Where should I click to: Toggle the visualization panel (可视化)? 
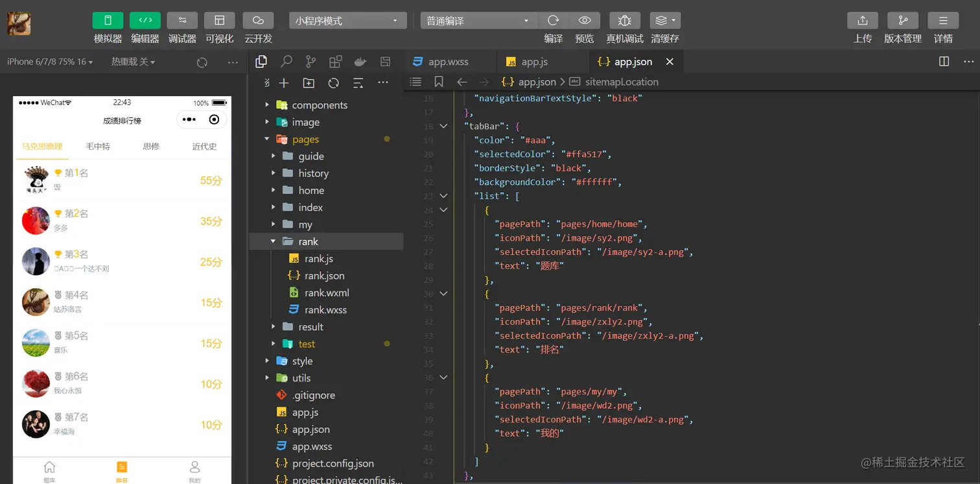click(220, 20)
